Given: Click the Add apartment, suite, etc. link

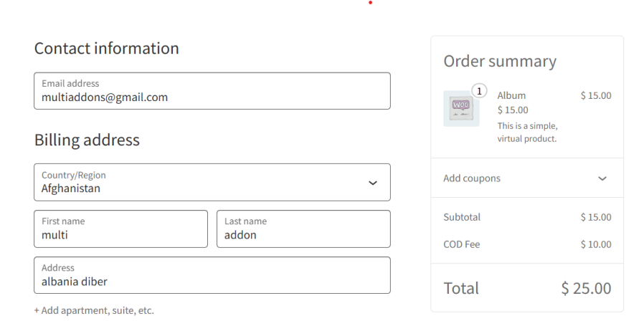Looking at the screenshot, I should pos(94,310).
